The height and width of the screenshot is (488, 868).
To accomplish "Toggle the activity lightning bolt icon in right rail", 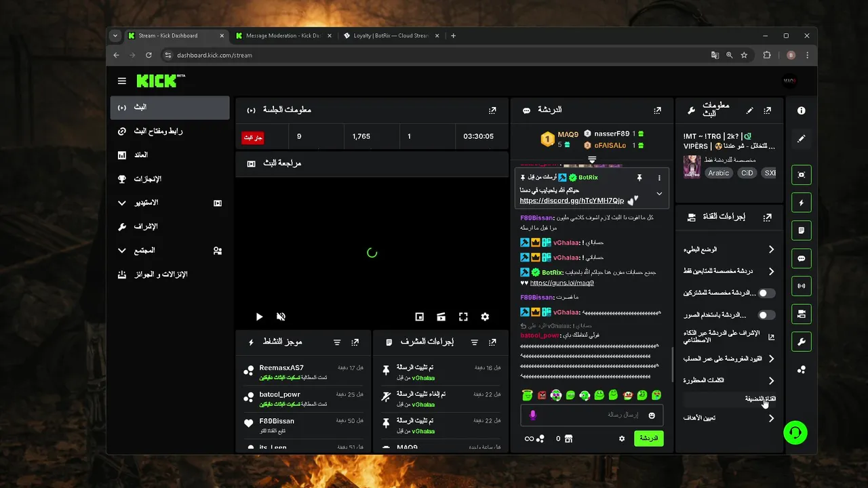I will pyautogui.click(x=802, y=203).
